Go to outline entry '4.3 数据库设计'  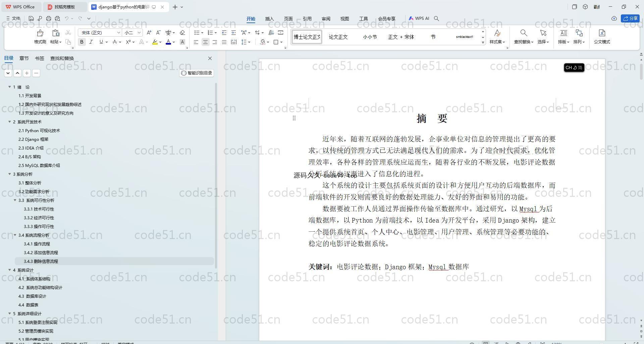pos(32,296)
